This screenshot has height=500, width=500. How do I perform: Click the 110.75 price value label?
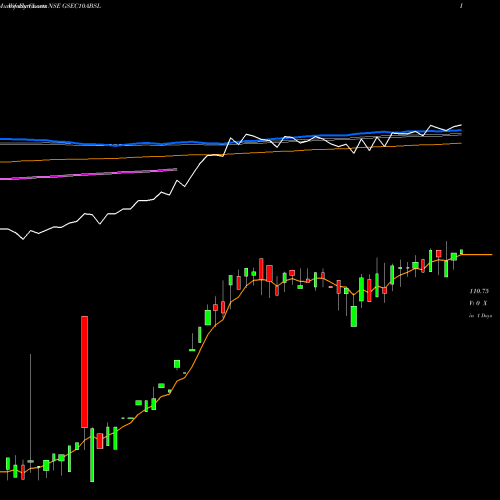[x=479, y=291]
